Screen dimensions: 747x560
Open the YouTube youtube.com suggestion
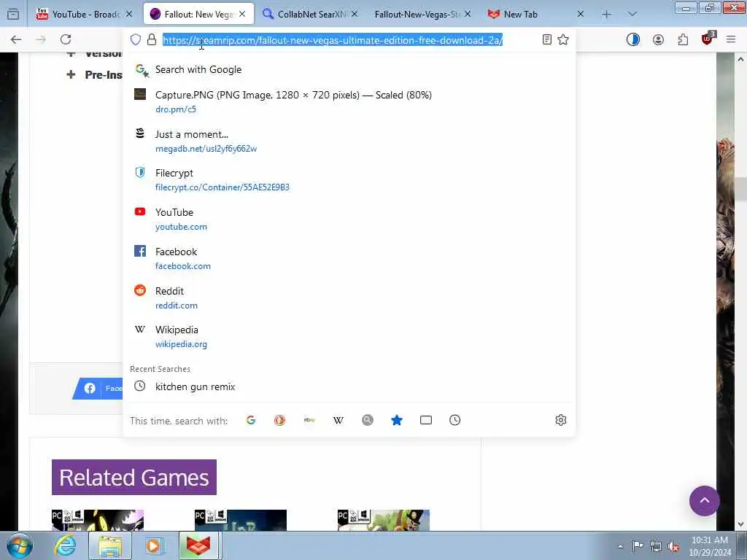pos(349,219)
